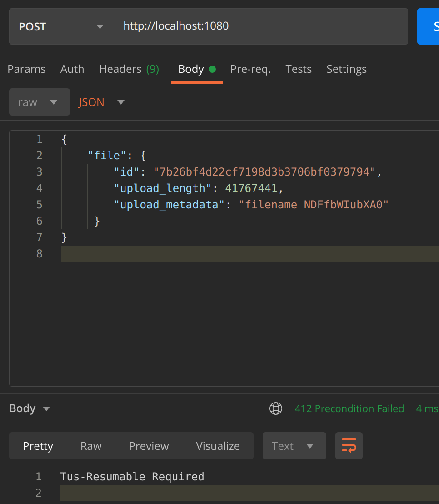Open the Pre-req. tab
439x504 pixels.
[x=250, y=69]
